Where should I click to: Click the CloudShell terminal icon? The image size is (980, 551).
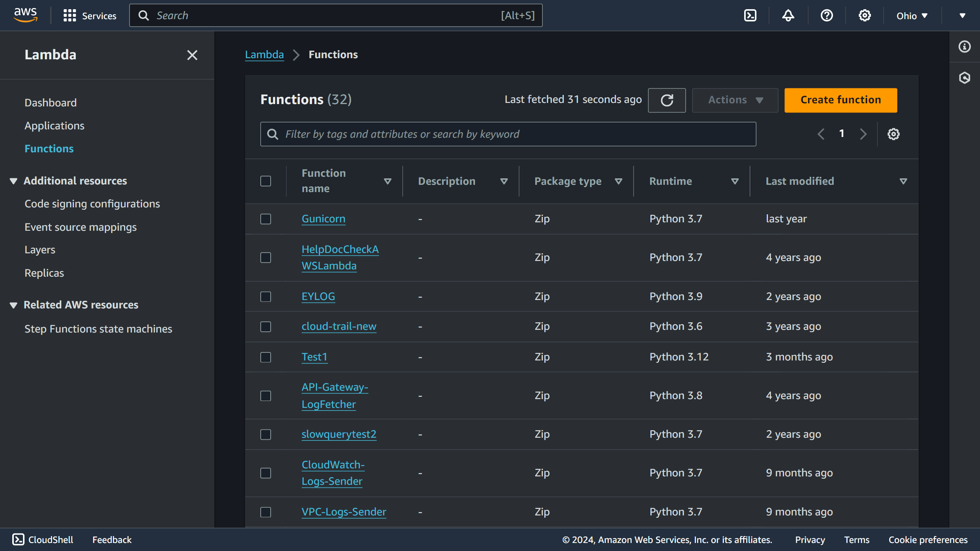(x=18, y=539)
